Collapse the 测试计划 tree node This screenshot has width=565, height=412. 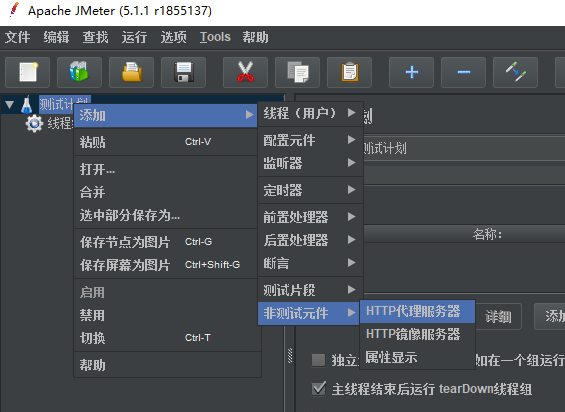click(10, 105)
